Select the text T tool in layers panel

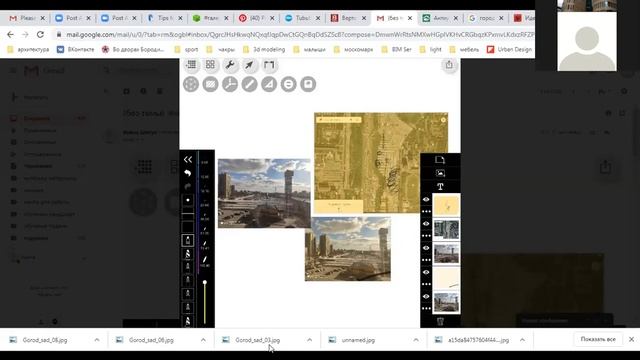click(440, 187)
